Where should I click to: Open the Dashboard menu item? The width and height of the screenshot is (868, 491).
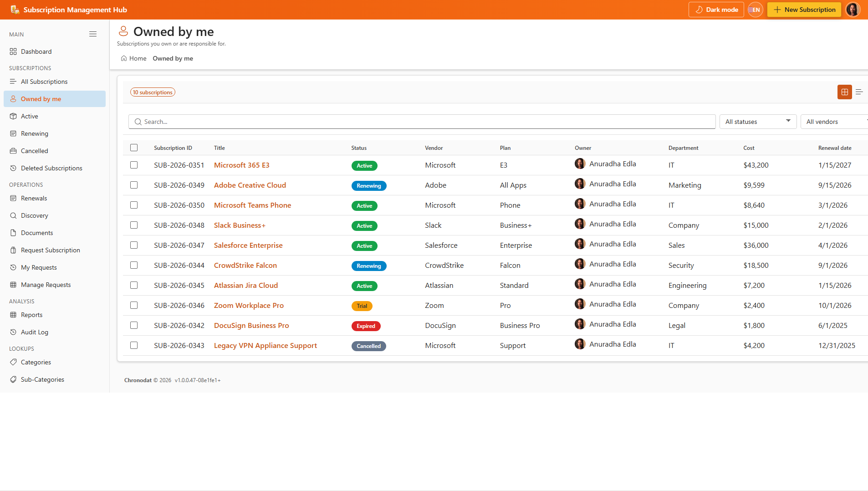pos(55,51)
